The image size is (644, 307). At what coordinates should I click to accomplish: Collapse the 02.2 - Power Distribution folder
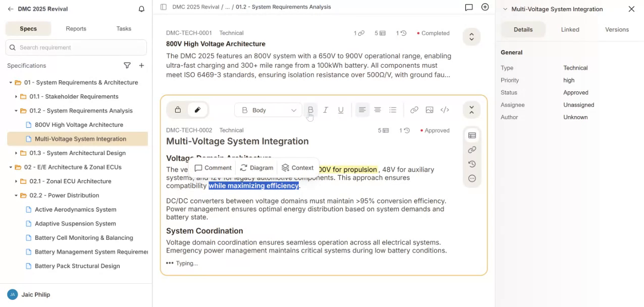click(x=16, y=195)
